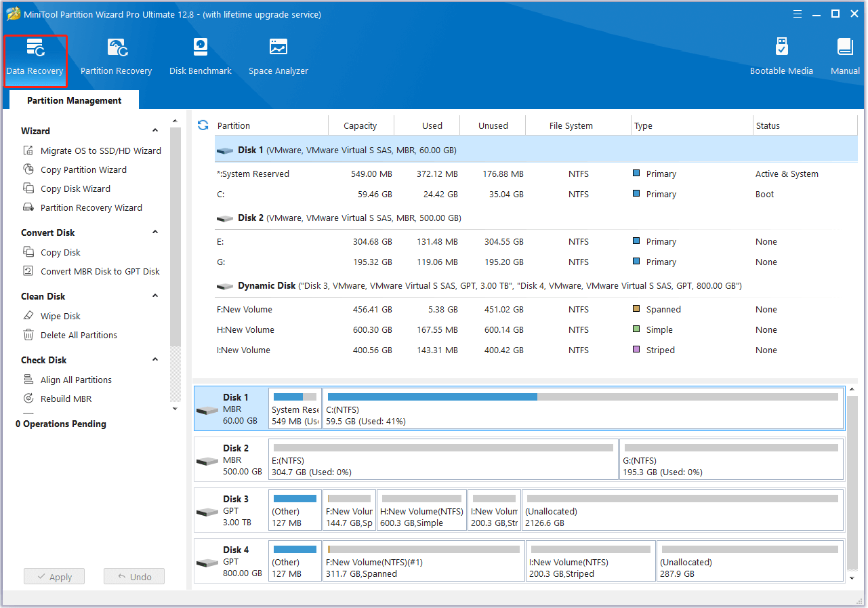Select Disk 1 header row in list

pos(536,150)
